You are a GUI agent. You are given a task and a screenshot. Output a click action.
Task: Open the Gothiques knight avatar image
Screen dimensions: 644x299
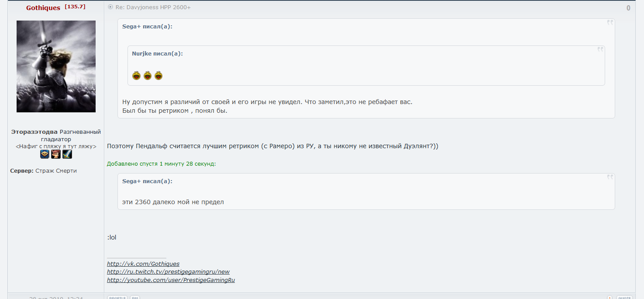(x=56, y=66)
